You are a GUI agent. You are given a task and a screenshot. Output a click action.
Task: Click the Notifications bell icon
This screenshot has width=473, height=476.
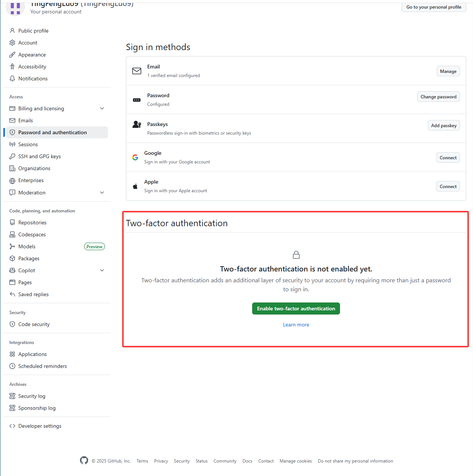pos(12,79)
